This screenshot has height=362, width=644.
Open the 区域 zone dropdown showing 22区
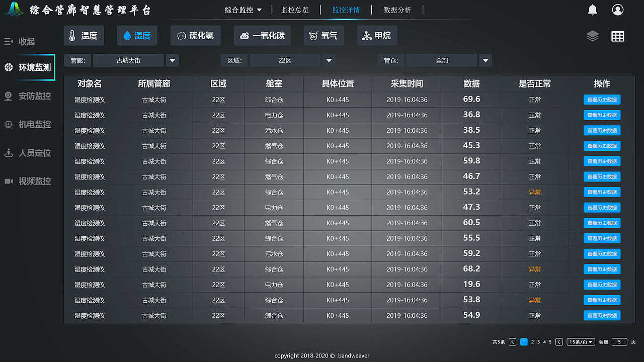point(329,60)
